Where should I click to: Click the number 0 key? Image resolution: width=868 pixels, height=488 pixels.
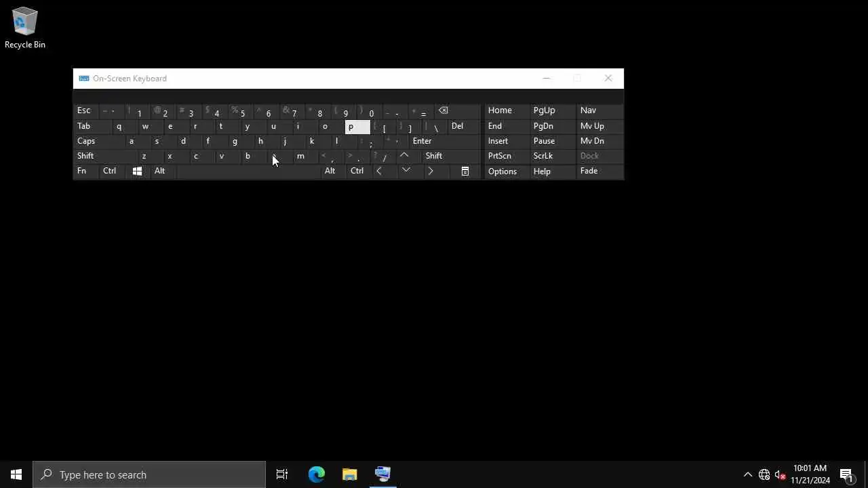click(370, 110)
